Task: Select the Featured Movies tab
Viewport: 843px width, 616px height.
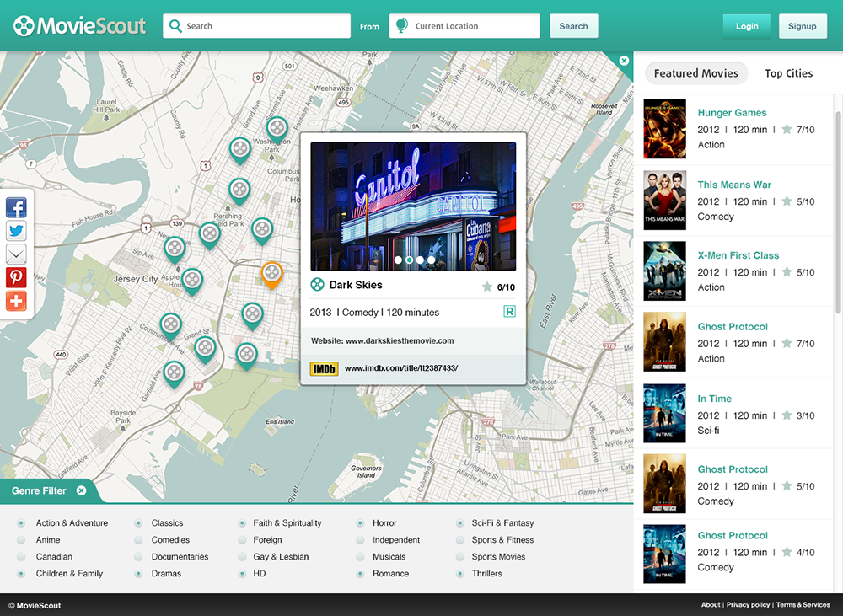Action: 695,73
